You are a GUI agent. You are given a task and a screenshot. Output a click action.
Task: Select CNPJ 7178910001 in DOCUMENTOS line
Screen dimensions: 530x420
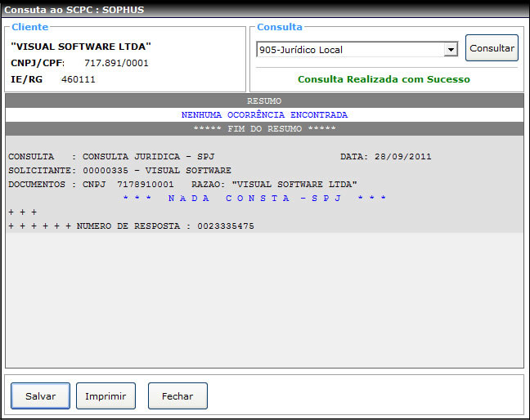[128, 185]
